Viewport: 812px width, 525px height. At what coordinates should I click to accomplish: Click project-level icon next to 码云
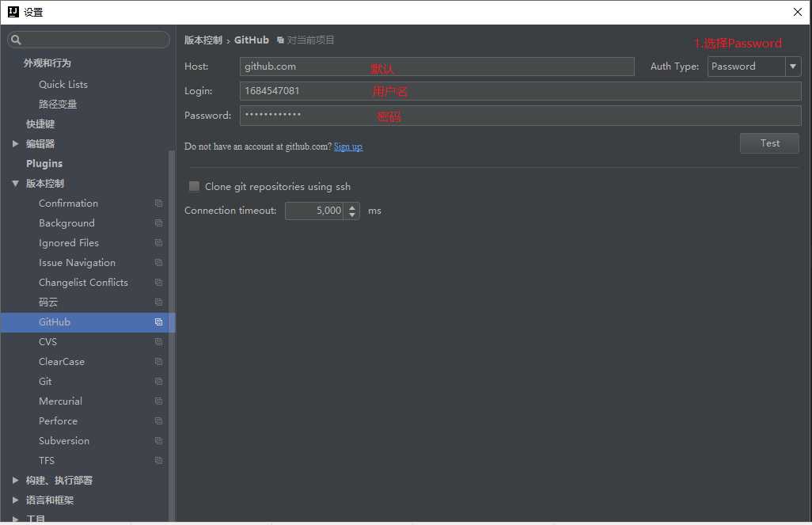[158, 302]
